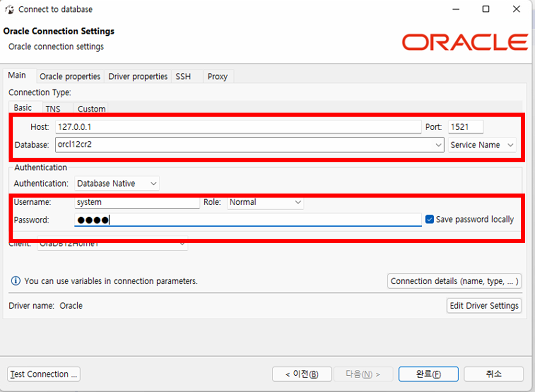The width and height of the screenshot is (535, 392).
Task: Open the Oracle properties tab
Action: [x=70, y=76]
